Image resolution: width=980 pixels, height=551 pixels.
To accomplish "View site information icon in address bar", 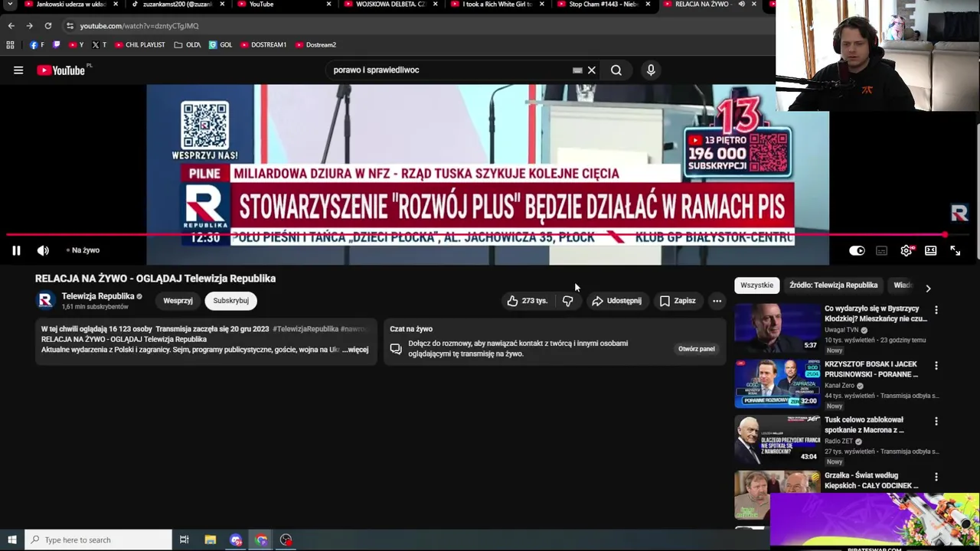I will point(70,26).
